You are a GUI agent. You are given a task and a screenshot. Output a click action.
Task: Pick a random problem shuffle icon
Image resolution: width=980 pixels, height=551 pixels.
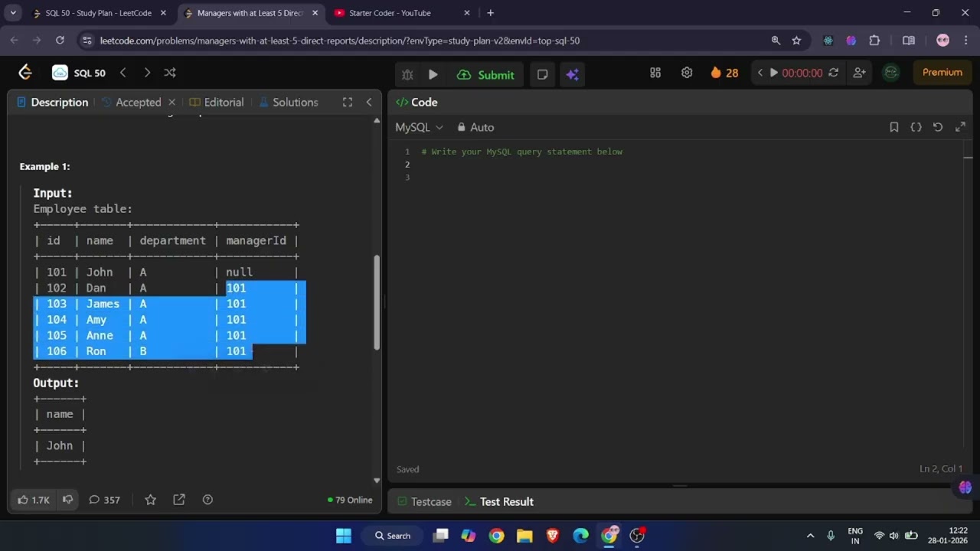tap(170, 73)
